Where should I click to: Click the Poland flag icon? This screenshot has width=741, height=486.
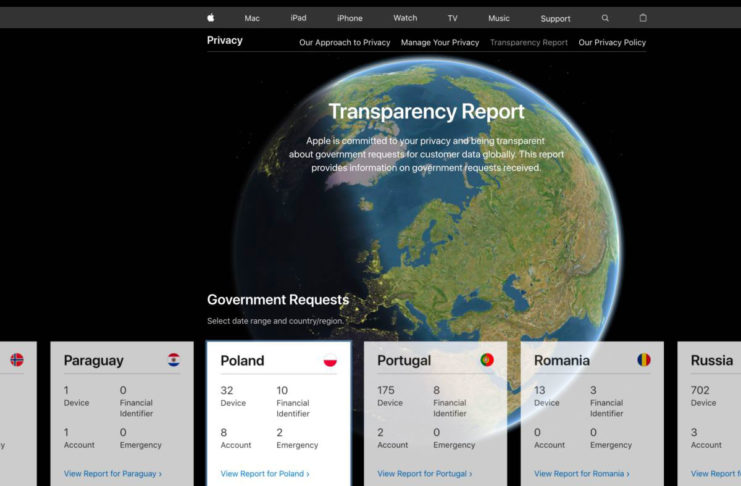click(330, 360)
